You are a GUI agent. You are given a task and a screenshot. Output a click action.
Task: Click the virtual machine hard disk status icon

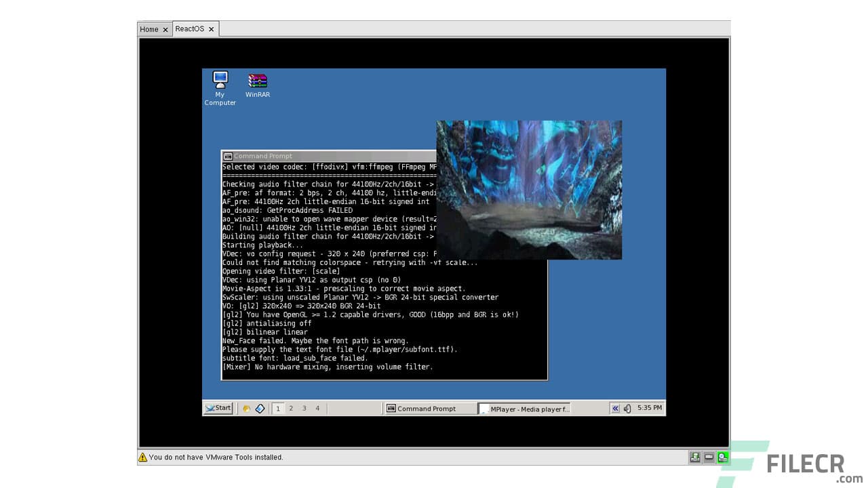pos(694,457)
